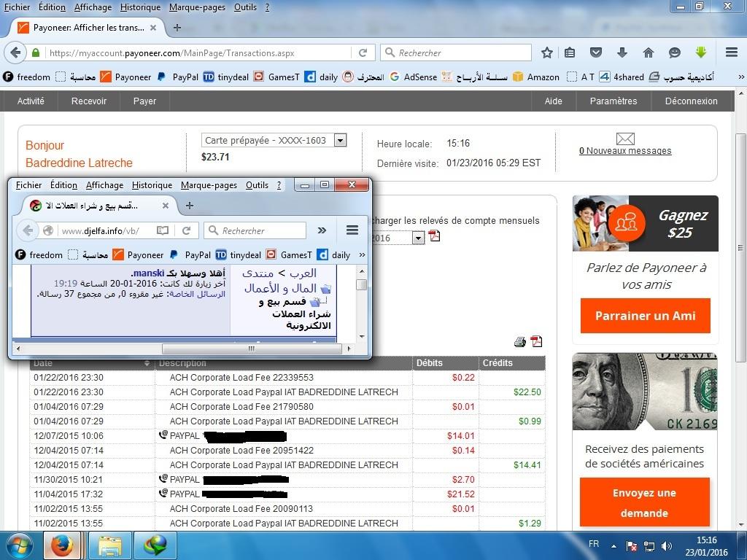The width and height of the screenshot is (747, 560).
Task: Select the Recevoir tab on the Payoneer page
Action: (x=88, y=101)
